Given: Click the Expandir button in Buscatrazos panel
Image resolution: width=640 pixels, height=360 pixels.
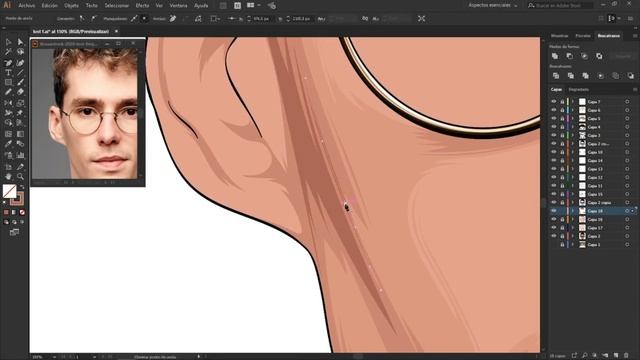Looking at the screenshot, I should [623, 56].
